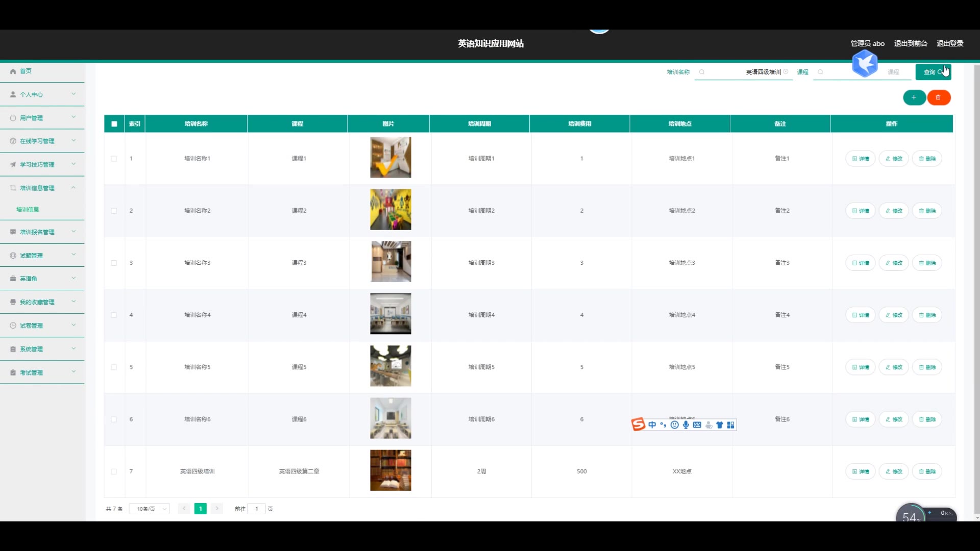
Task: Open the 10条/页 page size dropdown
Action: click(149, 509)
